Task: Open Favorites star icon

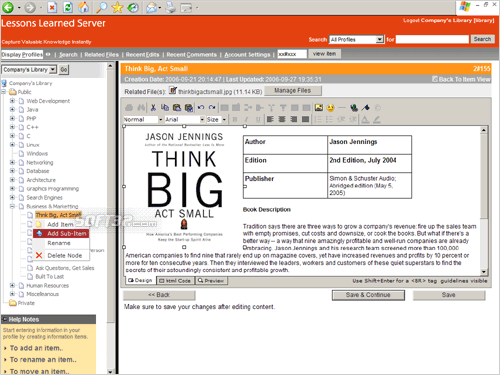Action: click(117, 7)
